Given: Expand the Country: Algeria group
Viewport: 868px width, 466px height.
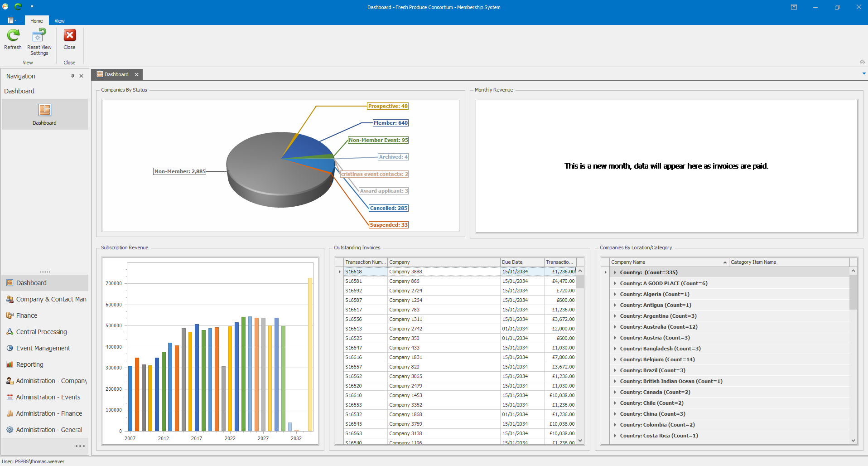Looking at the screenshot, I should 615,294.
